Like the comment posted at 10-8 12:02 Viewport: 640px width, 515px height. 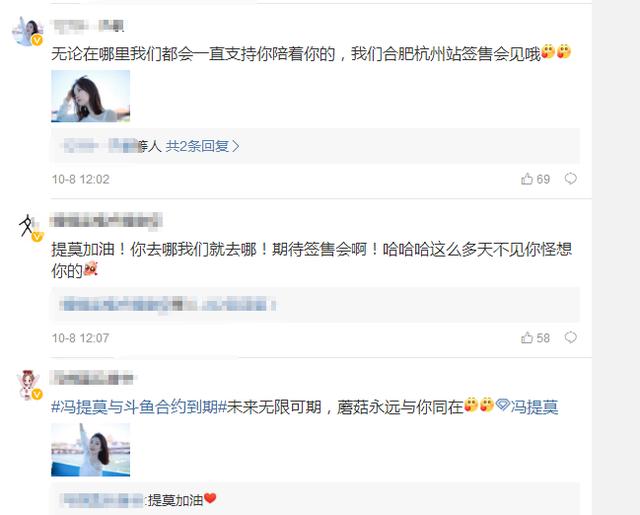pos(527,179)
